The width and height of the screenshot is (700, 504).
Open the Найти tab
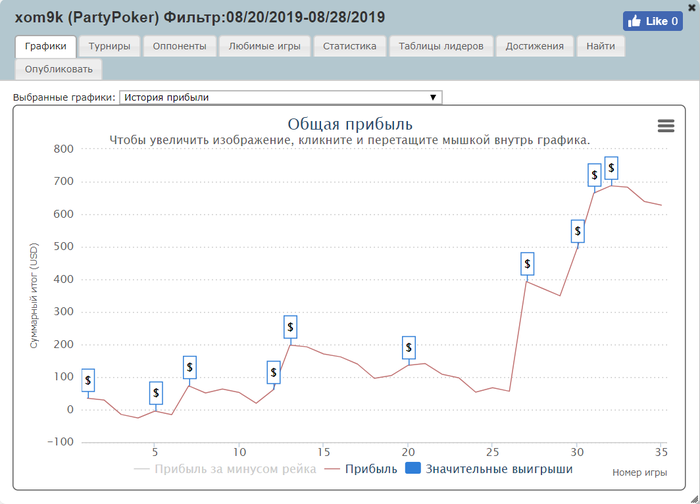pyautogui.click(x=600, y=46)
